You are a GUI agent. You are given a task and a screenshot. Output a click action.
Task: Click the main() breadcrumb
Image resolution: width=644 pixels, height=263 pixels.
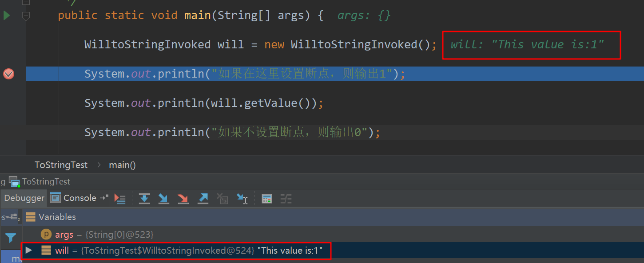[x=122, y=165]
